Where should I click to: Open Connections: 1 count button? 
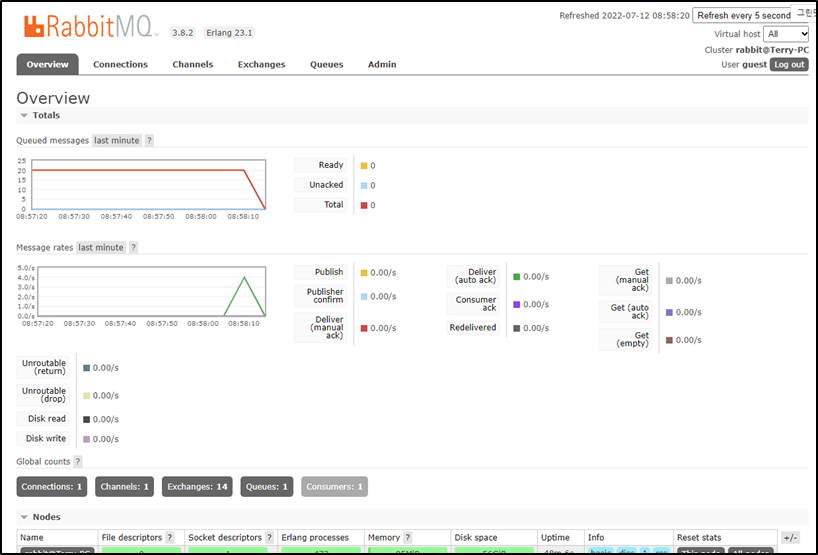click(52, 487)
